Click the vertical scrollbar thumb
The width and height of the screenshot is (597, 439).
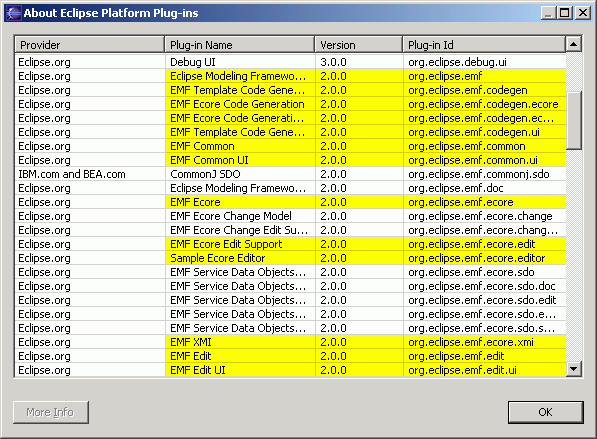pyautogui.click(x=573, y=121)
